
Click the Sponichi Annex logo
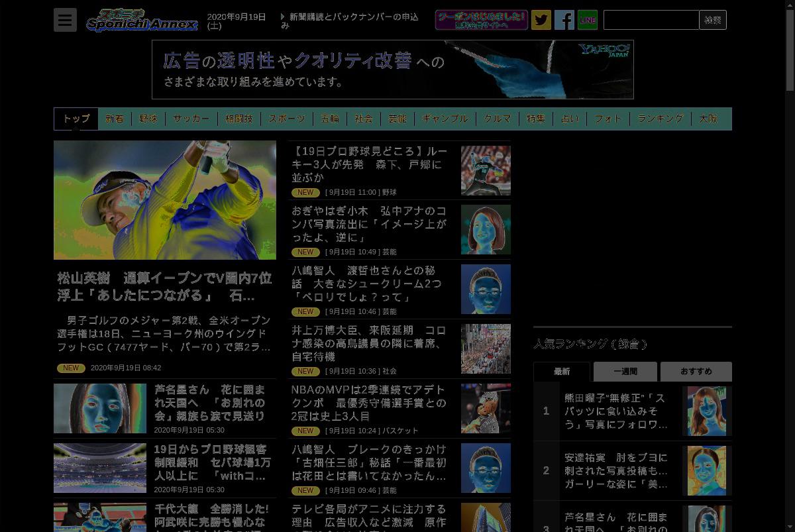click(142, 20)
